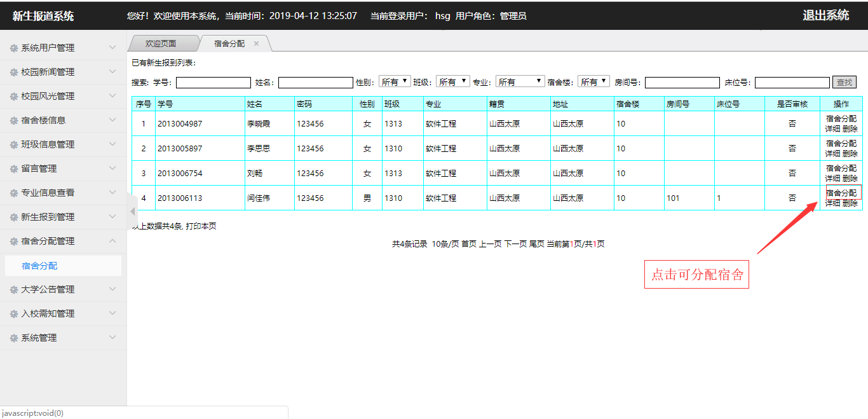The image size is (868, 419).
Task: Go to 首页 in pagination
Action: [x=469, y=244]
